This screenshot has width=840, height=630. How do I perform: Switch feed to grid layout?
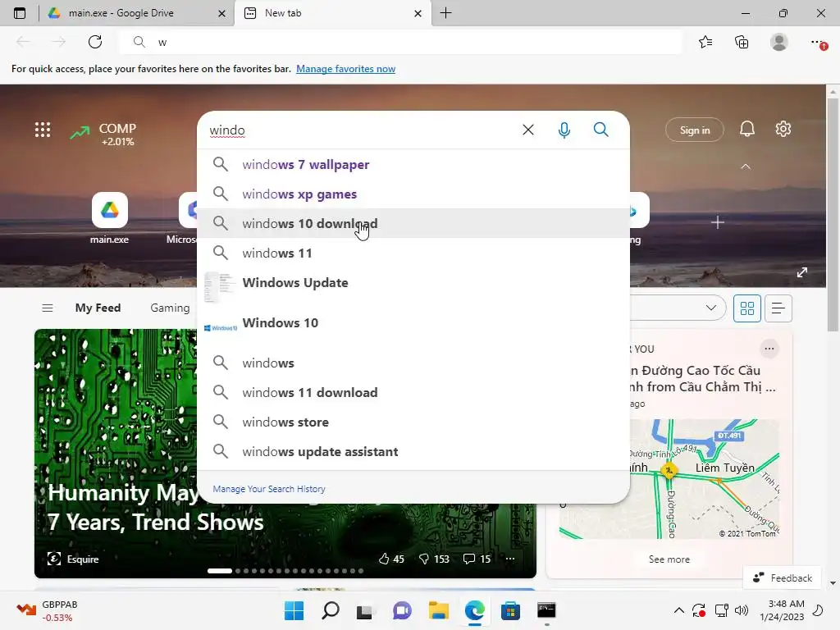[x=746, y=308]
